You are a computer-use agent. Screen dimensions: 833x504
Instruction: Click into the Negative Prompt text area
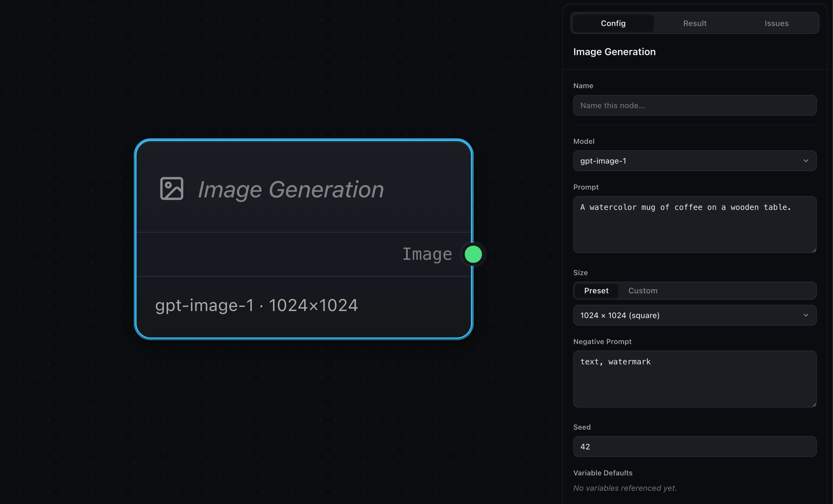tap(695, 379)
